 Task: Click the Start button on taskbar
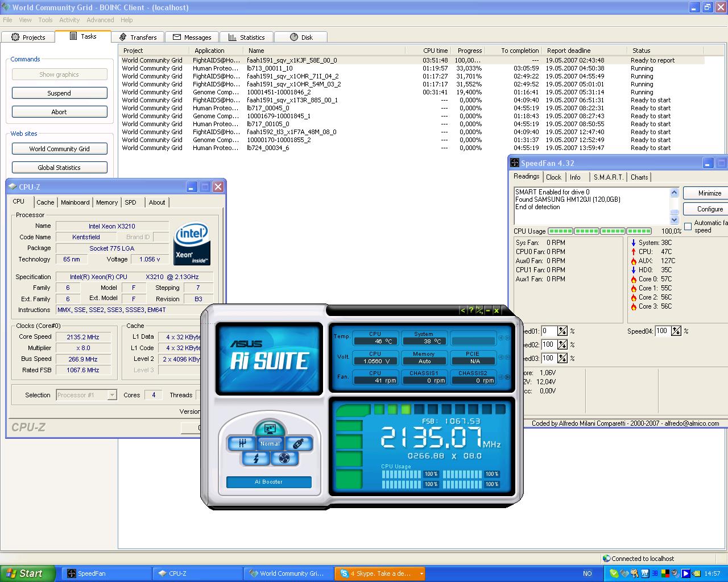(x=27, y=573)
